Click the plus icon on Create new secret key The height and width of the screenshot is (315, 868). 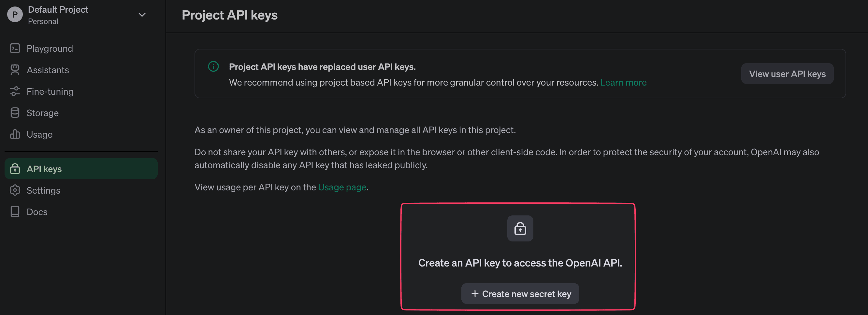coord(474,294)
